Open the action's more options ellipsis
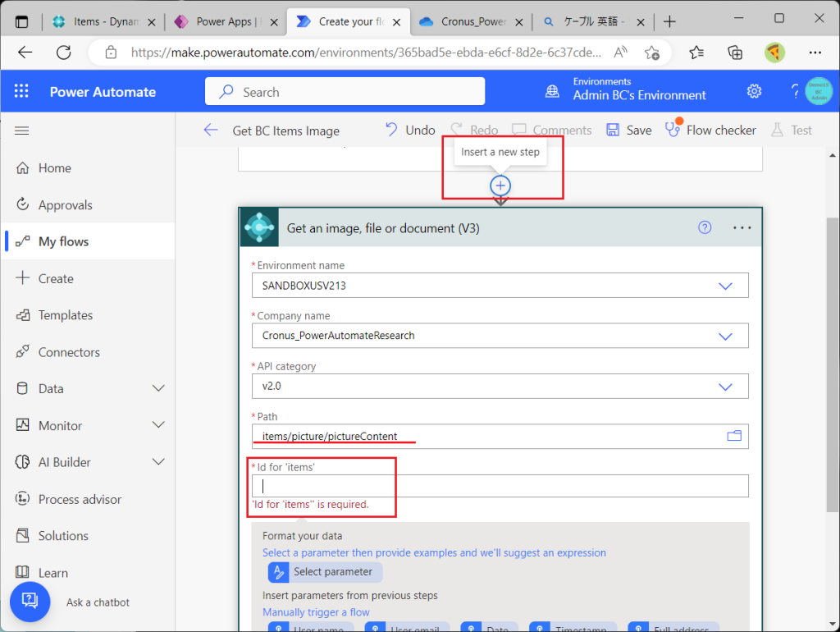Image resolution: width=840 pixels, height=632 pixels. [x=742, y=228]
